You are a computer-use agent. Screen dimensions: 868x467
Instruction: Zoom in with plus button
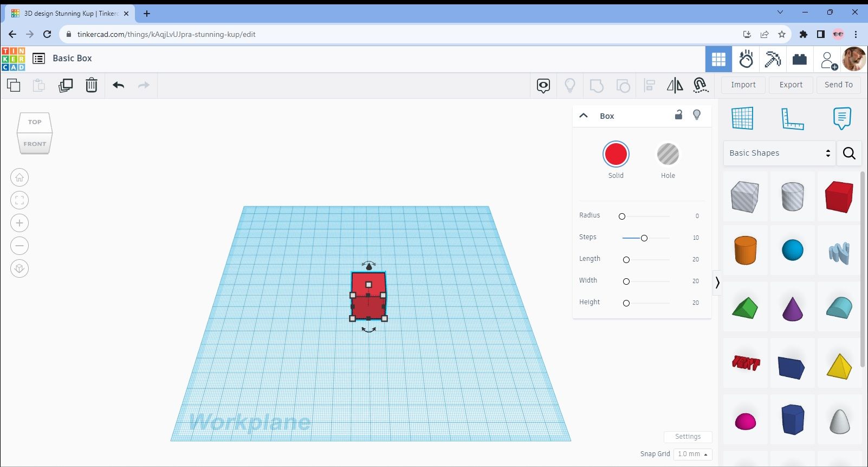(x=20, y=223)
